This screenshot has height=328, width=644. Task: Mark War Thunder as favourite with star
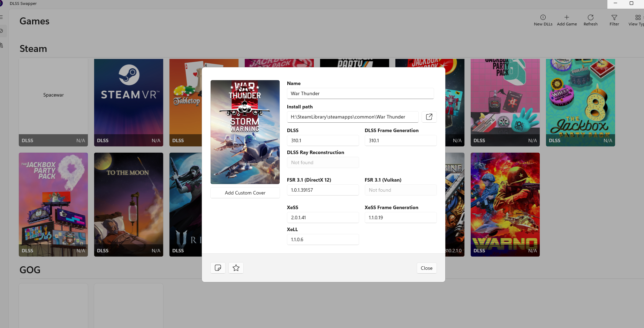[236, 268]
